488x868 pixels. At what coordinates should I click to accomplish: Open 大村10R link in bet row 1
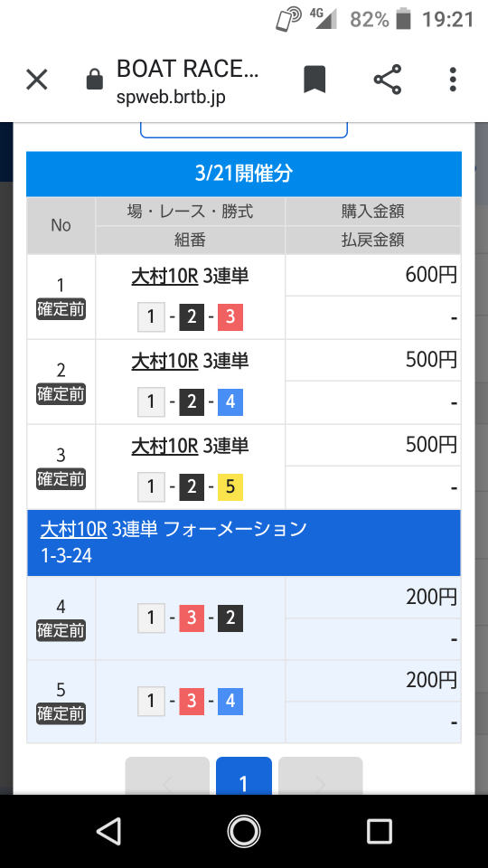tap(164, 276)
